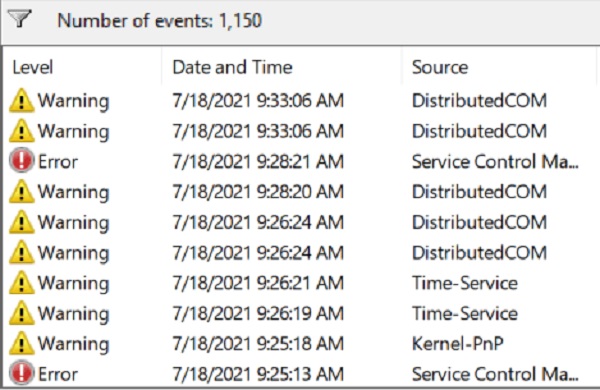The image size is (600, 390).
Task: Click warning icon for Time-Service 9:26:19 event
Action: [21, 313]
